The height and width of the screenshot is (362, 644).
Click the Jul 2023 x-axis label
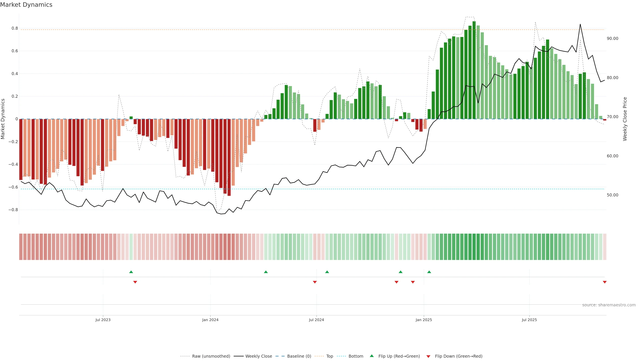[103, 320]
